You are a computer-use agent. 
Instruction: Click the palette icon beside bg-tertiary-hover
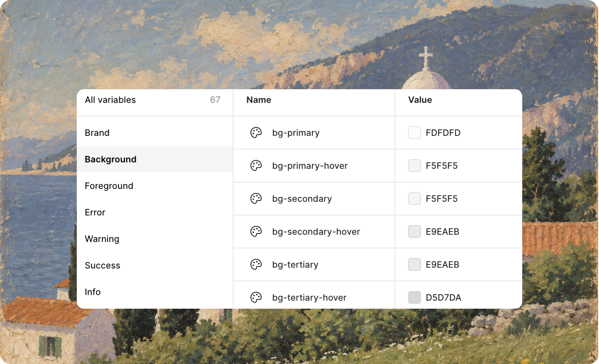click(256, 297)
